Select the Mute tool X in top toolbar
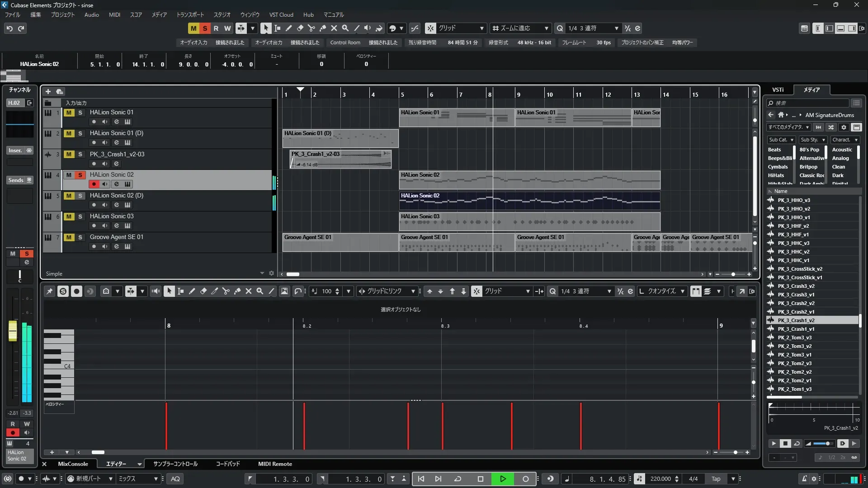This screenshot has height=488, width=868. pos(334,28)
